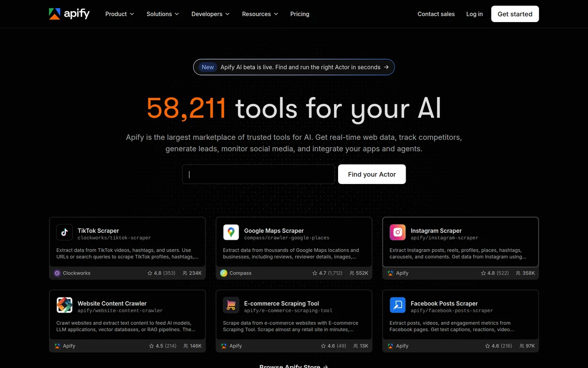This screenshot has height=368, width=588.
Task: Click TikTok Scraper description text
Action: (127, 253)
